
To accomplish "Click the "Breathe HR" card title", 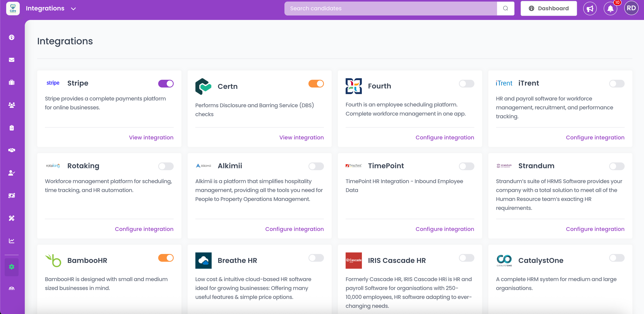I will 237,261.
